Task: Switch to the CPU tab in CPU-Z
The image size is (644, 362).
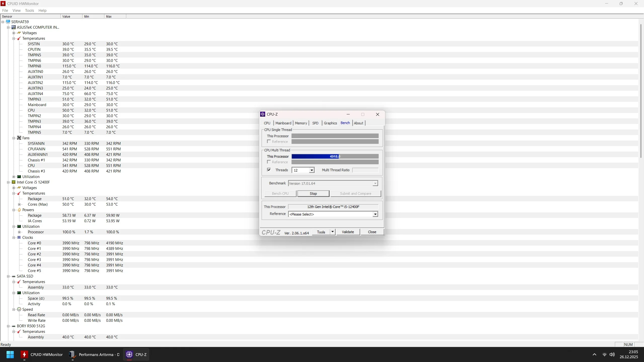Action: [x=267, y=123]
